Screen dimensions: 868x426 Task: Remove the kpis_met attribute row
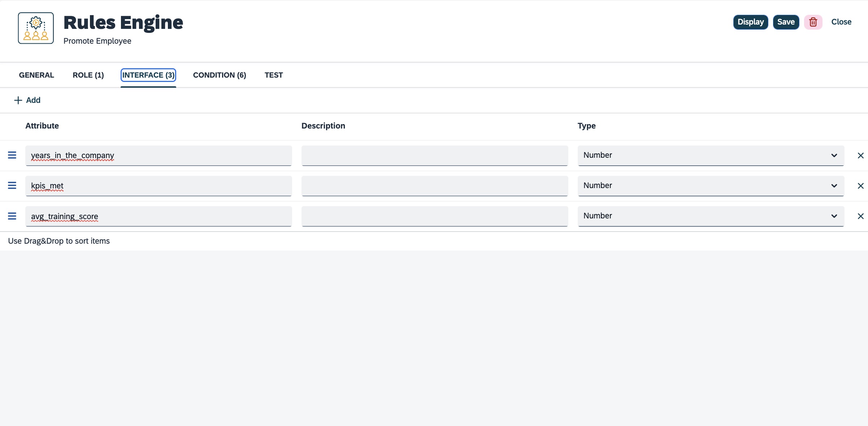pos(861,186)
